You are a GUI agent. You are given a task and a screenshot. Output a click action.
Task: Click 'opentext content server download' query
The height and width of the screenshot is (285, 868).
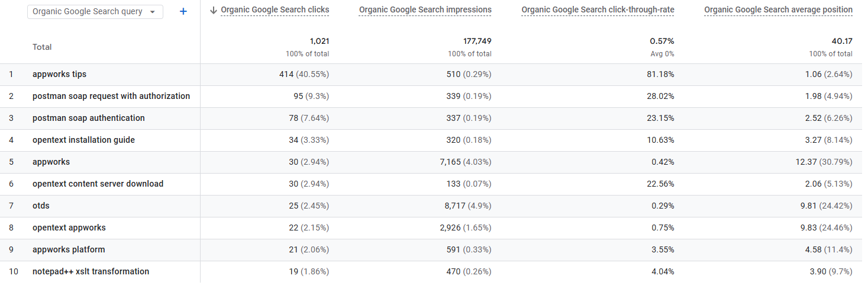pos(98,184)
